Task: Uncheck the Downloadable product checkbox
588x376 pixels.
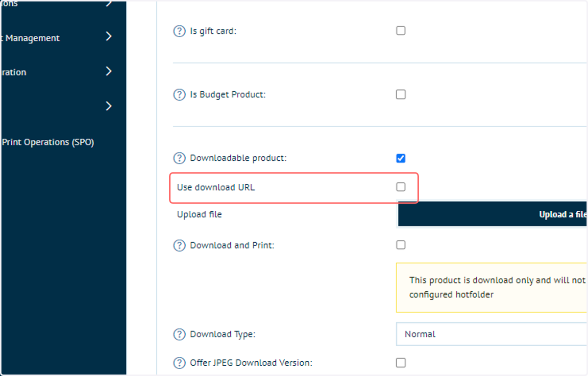Action: tap(401, 158)
